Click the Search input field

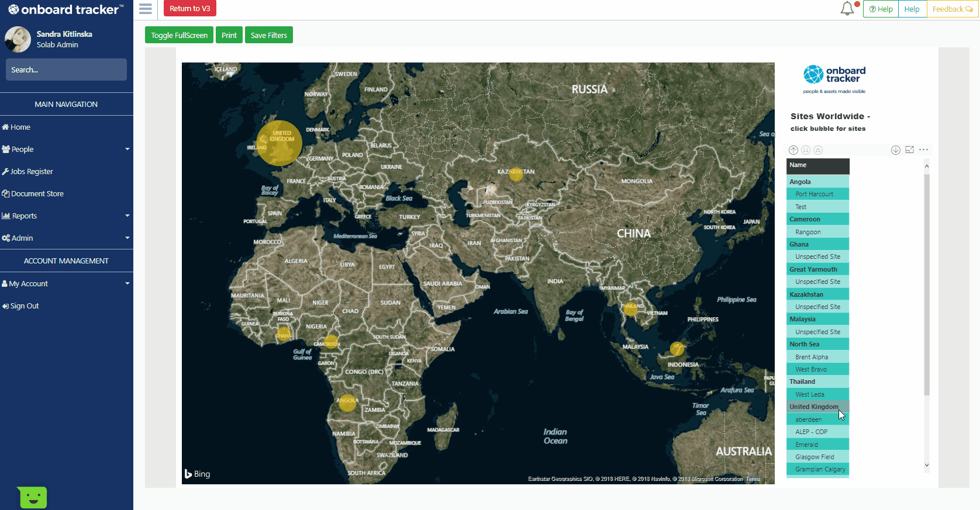[x=66, y=70]
